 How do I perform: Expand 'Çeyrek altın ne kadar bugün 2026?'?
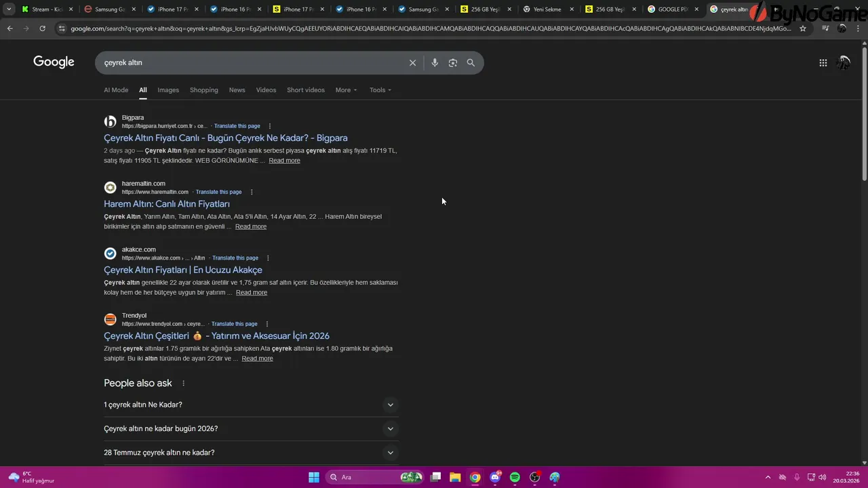click(251, 428)
